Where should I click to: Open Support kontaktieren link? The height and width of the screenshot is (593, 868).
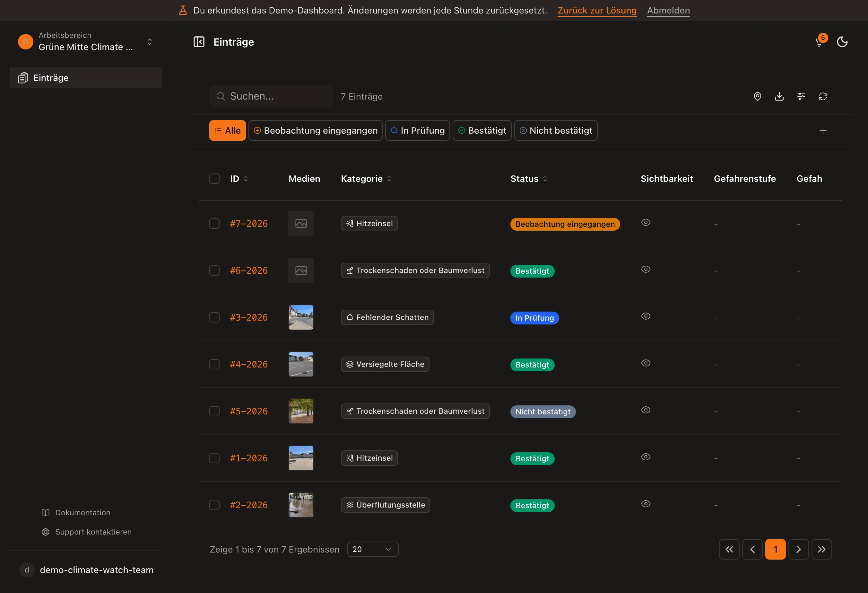coord(87,532)
